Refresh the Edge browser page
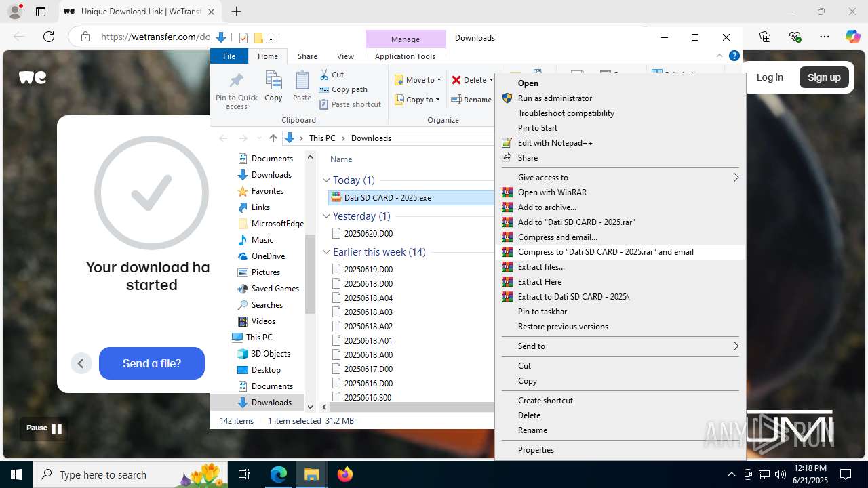The height and width of the screenshot is (488, 868). click(x=48, y=37)
